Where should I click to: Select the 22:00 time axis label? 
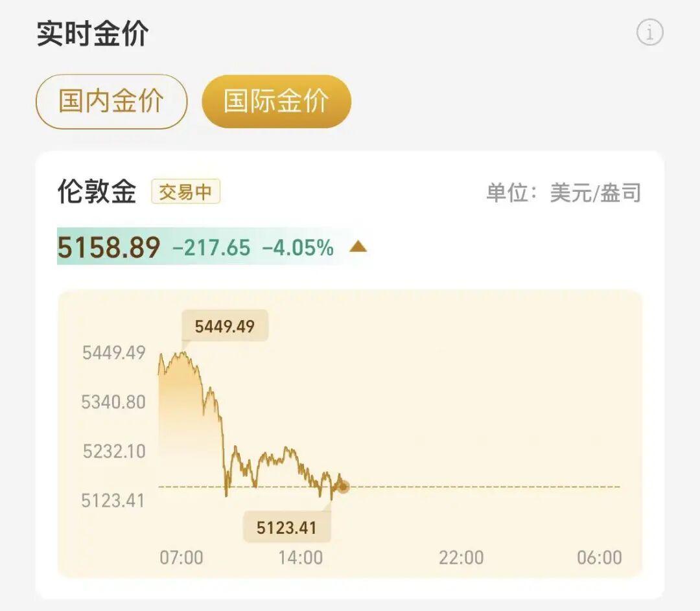pyautogui.click(x=461, y=557)
